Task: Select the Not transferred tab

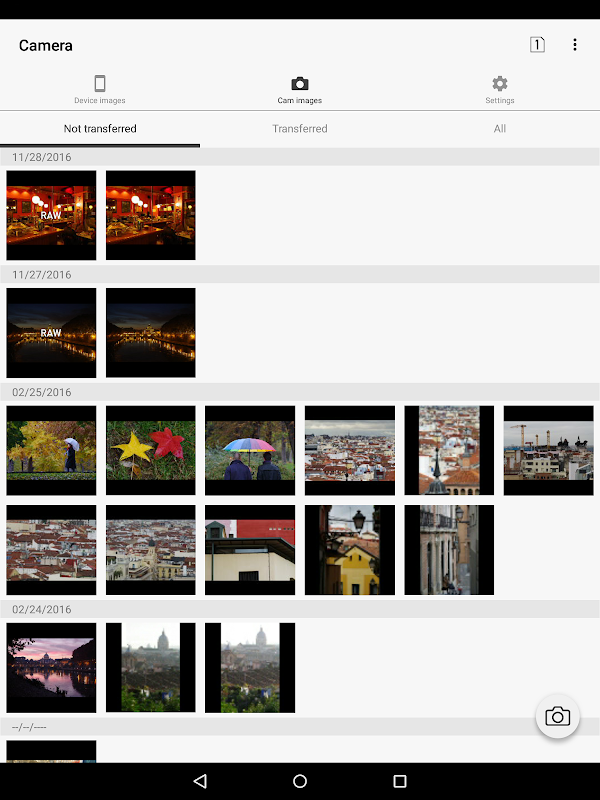Action: click(x=100, y=129)
